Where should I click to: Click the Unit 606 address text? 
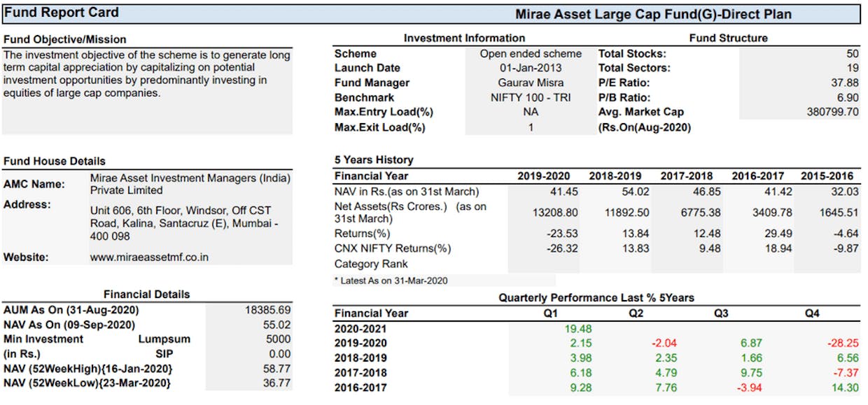184,224
